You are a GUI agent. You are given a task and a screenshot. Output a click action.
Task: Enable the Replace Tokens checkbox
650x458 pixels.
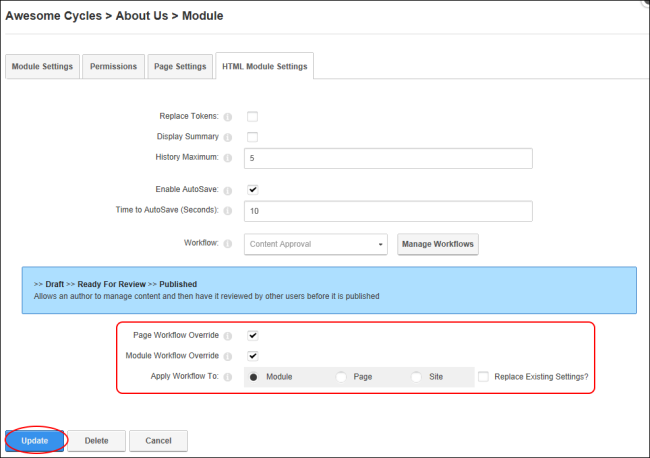252,116
